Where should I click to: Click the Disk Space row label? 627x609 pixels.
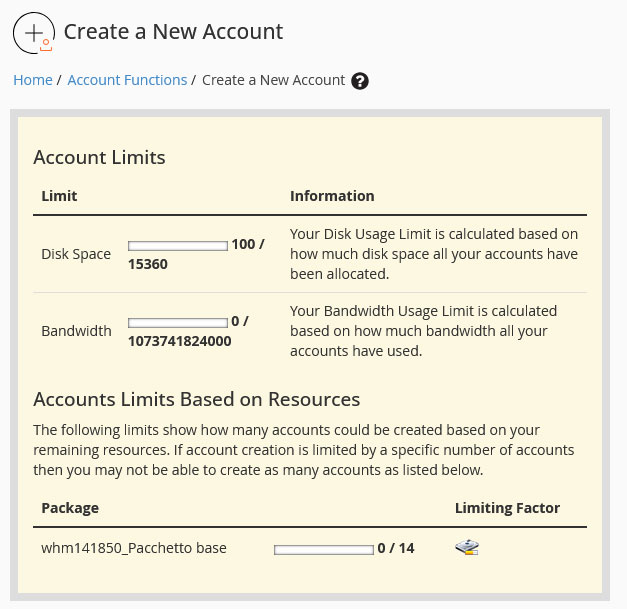coord(76,254)
